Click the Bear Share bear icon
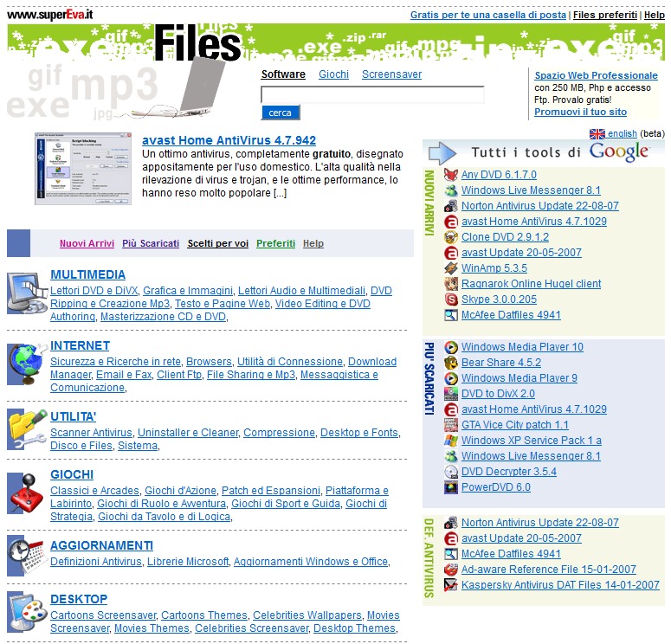 pyautogui.click(x=450, y=363)
